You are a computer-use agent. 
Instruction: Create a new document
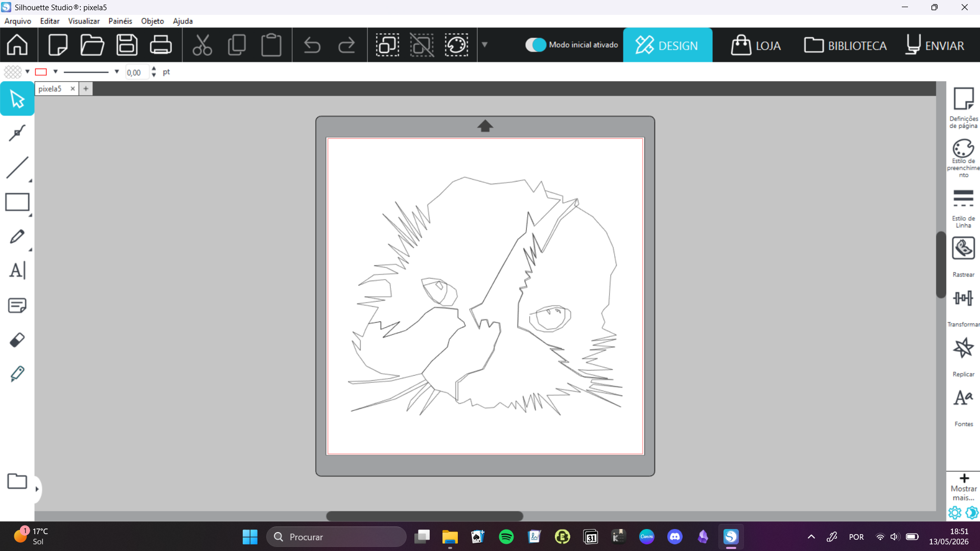coord(58,45)
